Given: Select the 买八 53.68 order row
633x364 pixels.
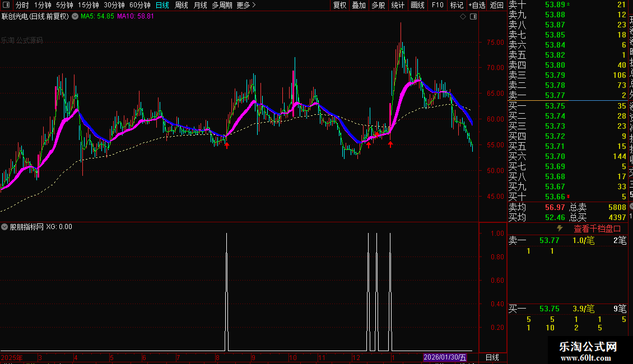Looking at the screenshot, I should [567, 176].
